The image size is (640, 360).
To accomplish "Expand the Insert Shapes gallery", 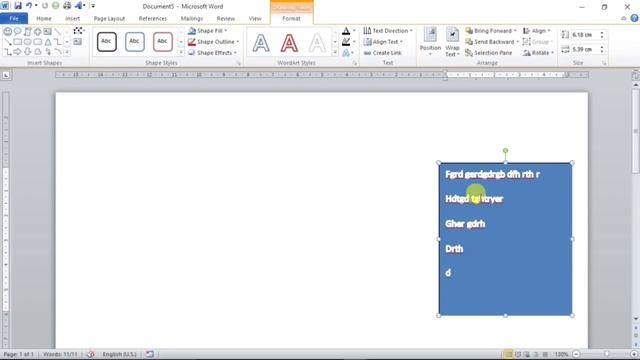I will tap(67, 52).
